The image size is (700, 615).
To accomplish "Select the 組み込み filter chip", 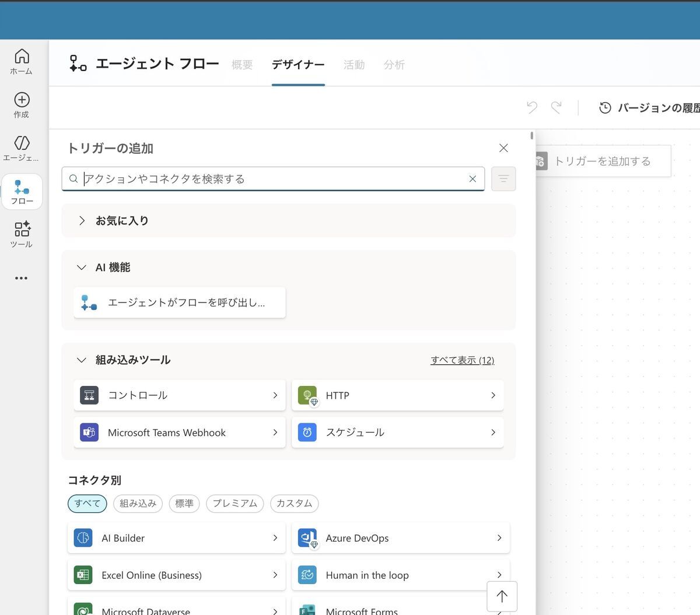I will pyautogui.click(x=138, y=504).
